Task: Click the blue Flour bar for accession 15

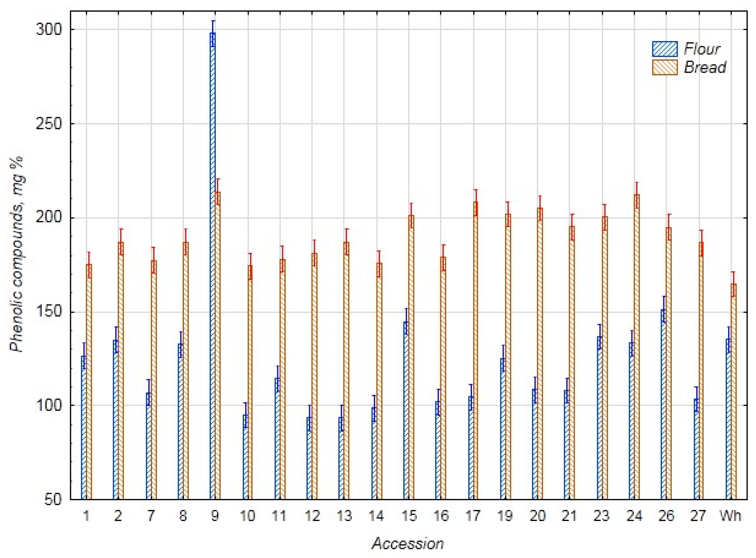Action: coord(406,410)
